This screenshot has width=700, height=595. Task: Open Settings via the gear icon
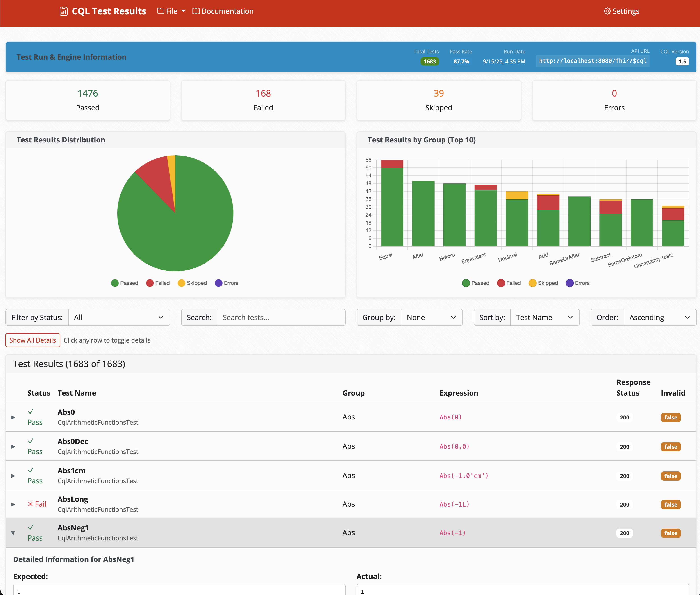pyautogui.click(x=607, y=11)
